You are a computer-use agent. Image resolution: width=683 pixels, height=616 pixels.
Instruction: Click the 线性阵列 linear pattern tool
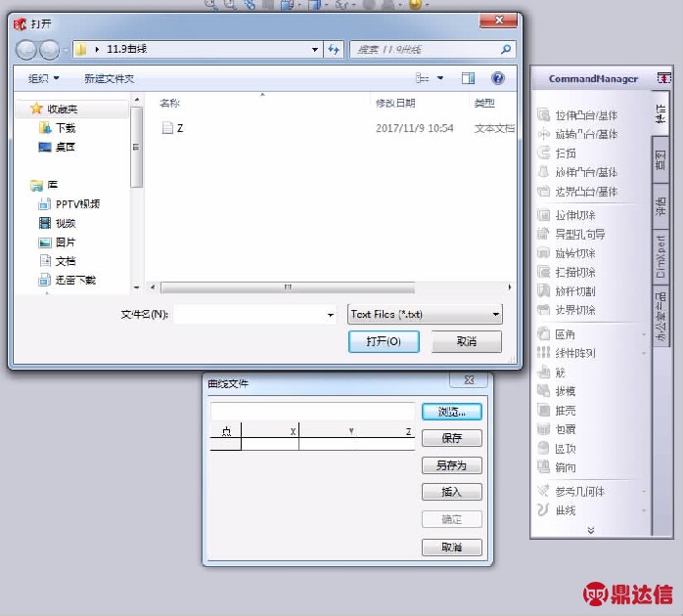click(x=574, y=353)
